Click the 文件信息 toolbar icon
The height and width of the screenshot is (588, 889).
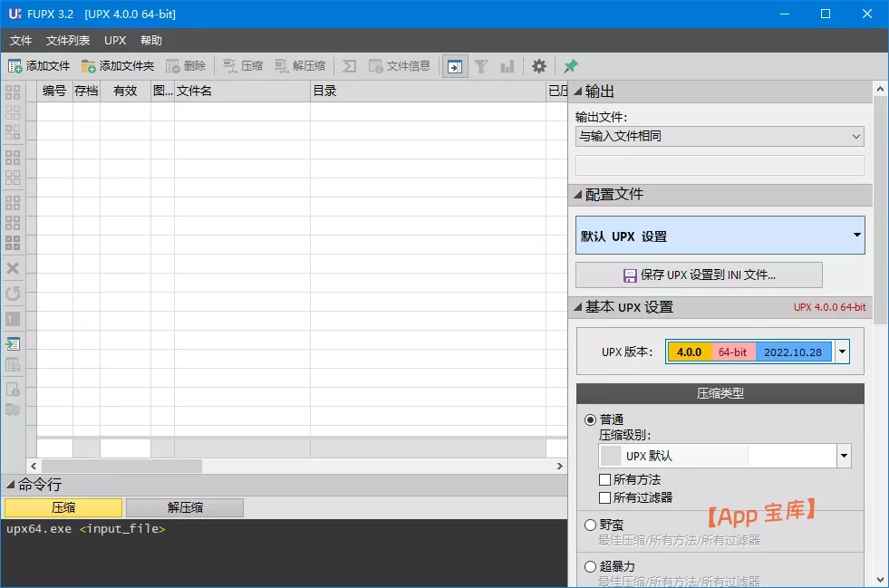tap(376, 66)
